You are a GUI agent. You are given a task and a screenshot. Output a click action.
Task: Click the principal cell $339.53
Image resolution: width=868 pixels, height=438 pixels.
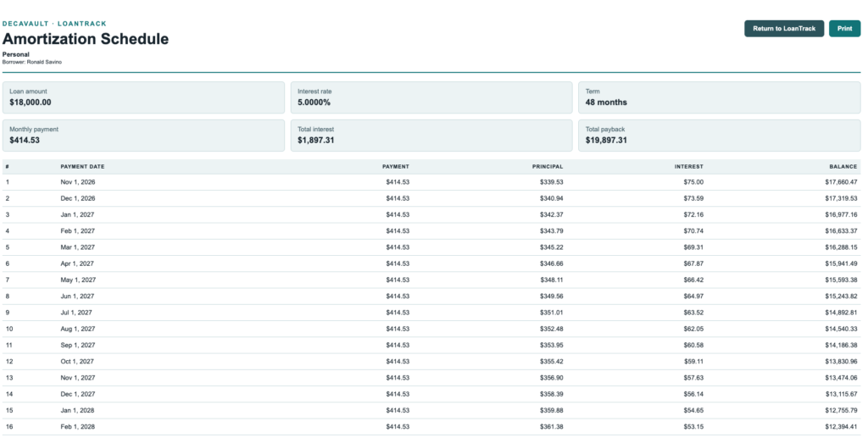pos(552,182)
